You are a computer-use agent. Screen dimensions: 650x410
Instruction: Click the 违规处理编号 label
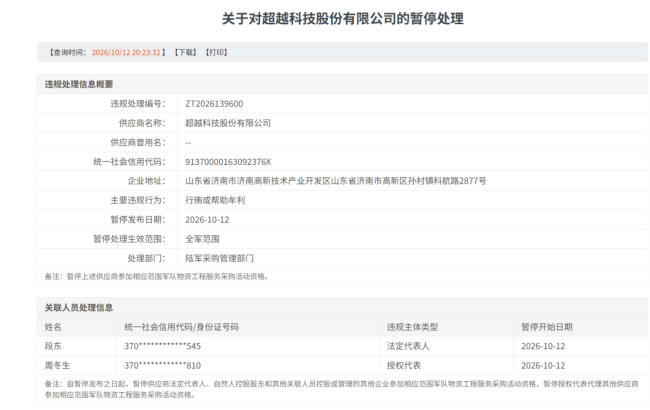[138, 104]
